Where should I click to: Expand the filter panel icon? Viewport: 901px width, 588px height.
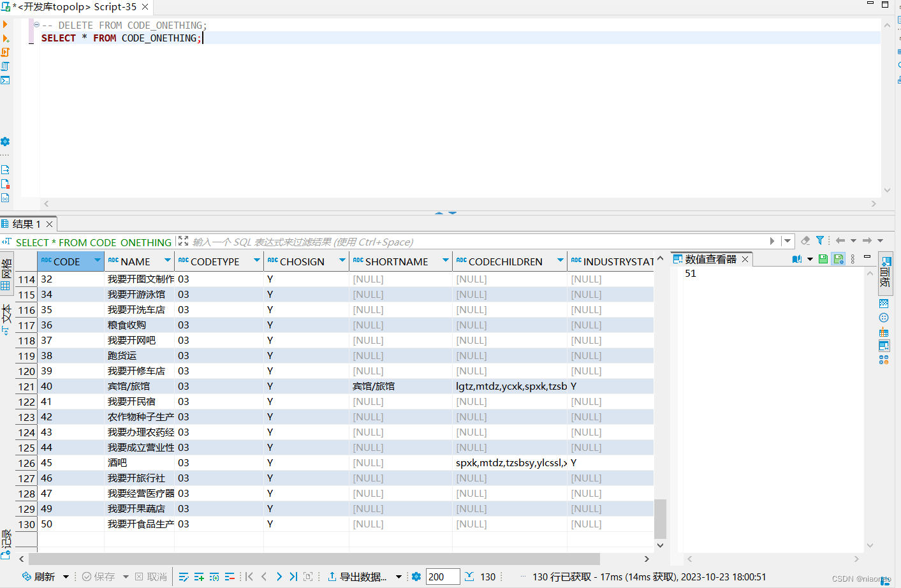click(183, 241)
